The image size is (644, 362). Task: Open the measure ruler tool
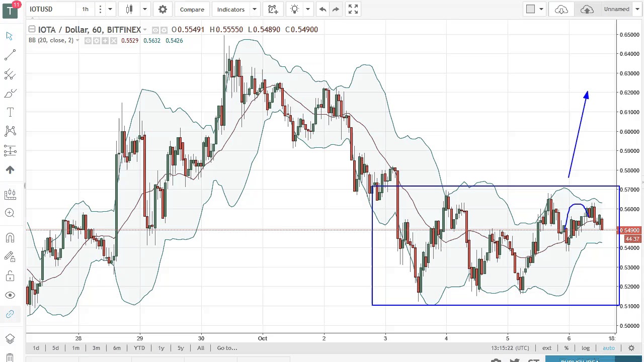pyautogui.click(x=10, y=194)
